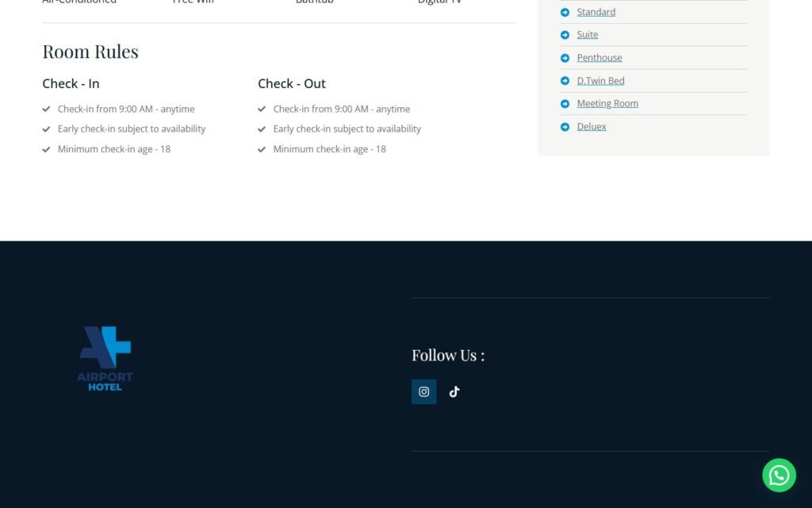This screenshot has height=508, width=812.
Task: Click the Follow Us : heading
Action: coord(448,355)
